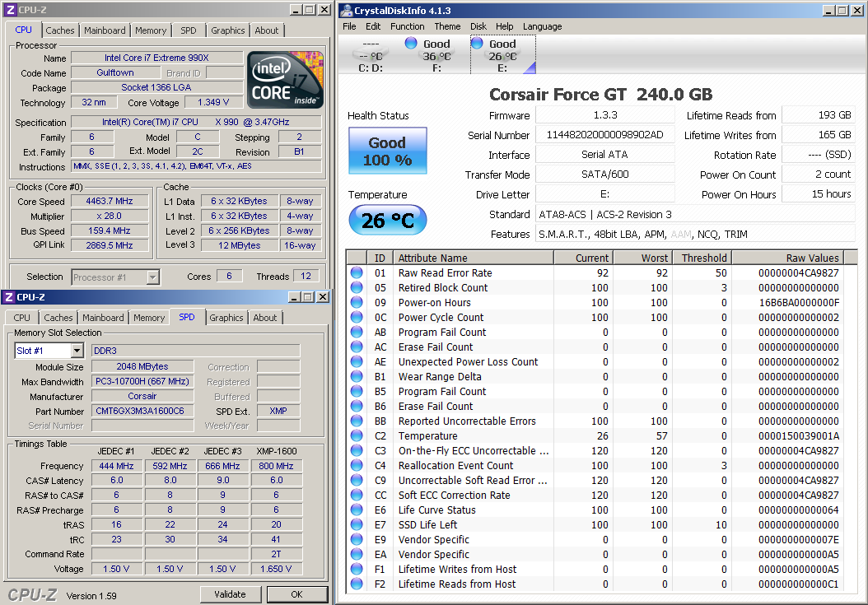Open the Processor #1 selection dropdown
The image size is (868, 605).
[x=153, y=277]
